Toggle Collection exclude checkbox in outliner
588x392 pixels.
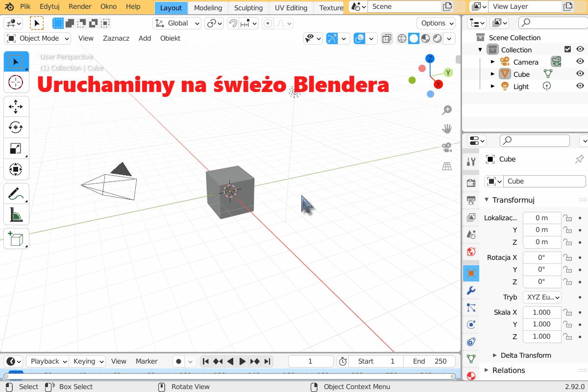[568, 49]
